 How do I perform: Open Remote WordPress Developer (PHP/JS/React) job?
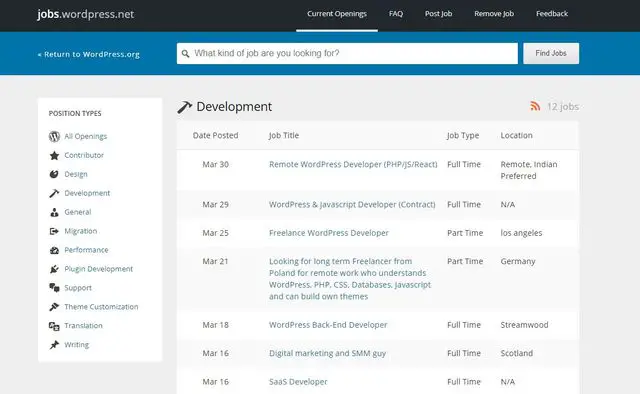coord(353,165)
